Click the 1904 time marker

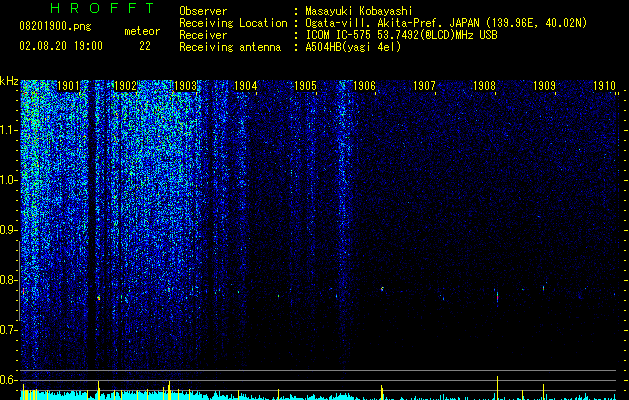(x=245, y=85)
